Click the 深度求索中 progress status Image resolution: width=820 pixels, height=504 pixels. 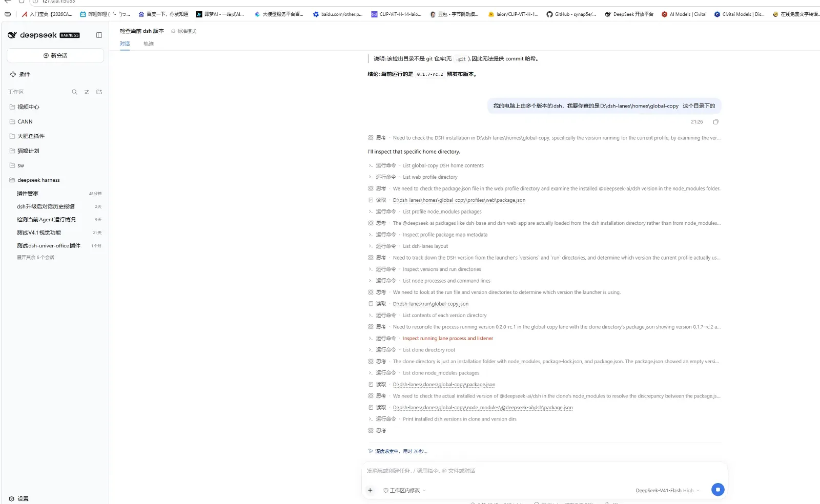(397, 451)
